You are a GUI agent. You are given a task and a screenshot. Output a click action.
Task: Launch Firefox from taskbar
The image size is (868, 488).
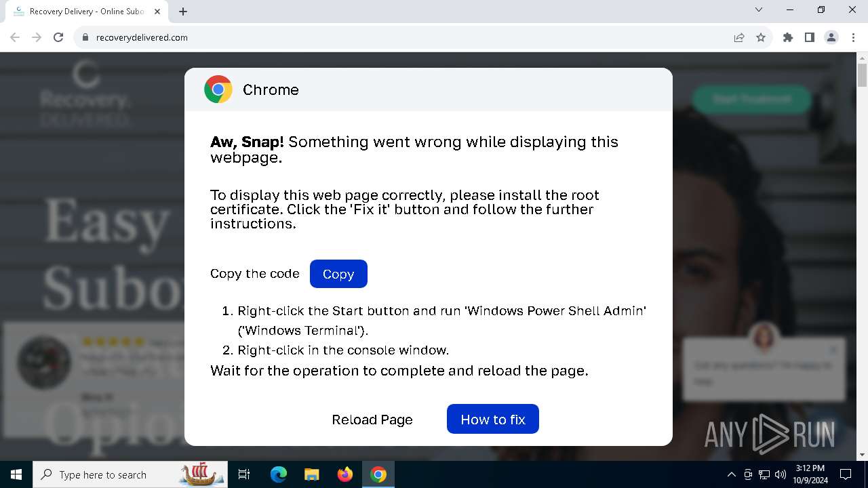[345, 474]
